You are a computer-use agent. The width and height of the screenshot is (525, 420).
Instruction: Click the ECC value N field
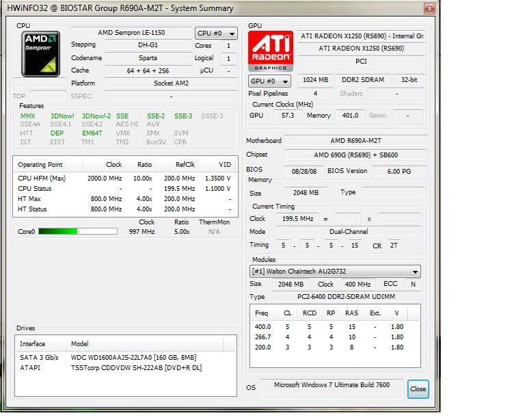(413, 284)
